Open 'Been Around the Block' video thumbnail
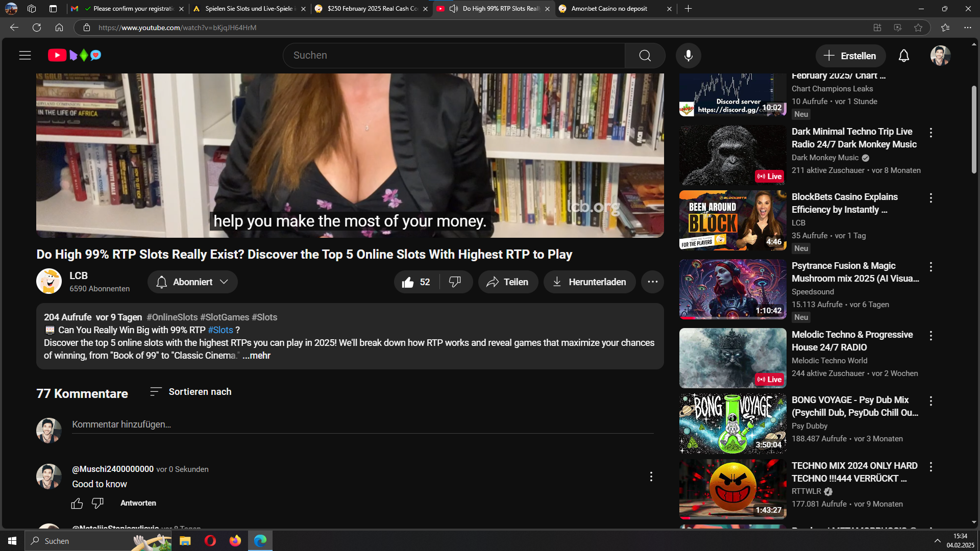This screenshot has width=980, height=551. pyautogui.click(x=732, y=220)
